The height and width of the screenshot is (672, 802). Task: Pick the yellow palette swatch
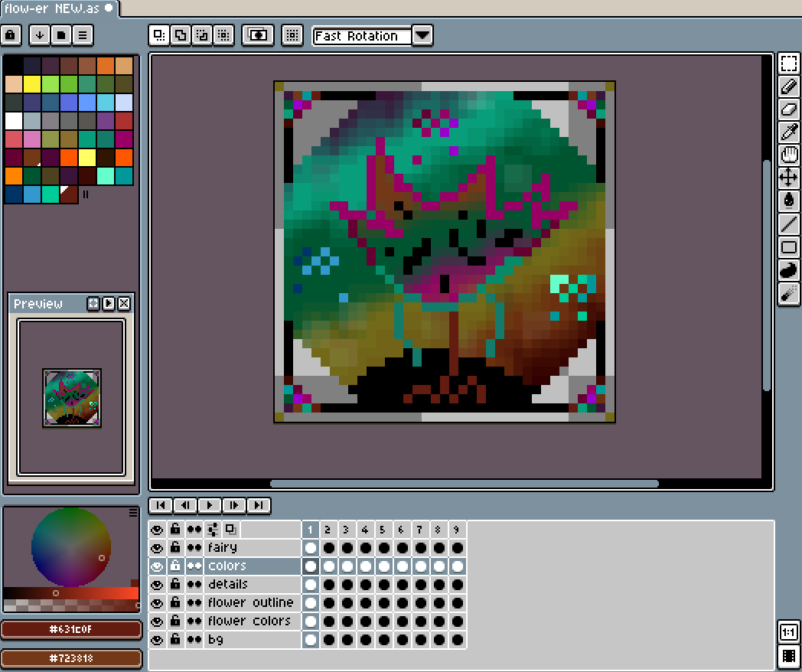(31, 84)
